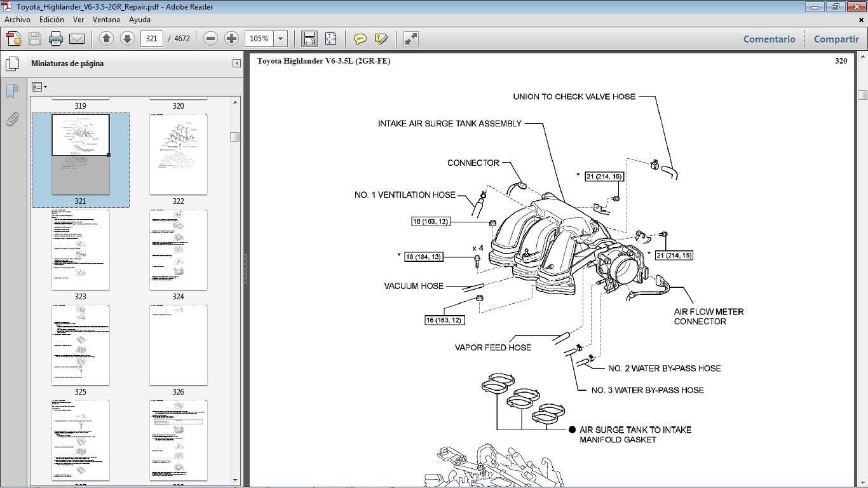Open the Ventana menu

point(106,20)
